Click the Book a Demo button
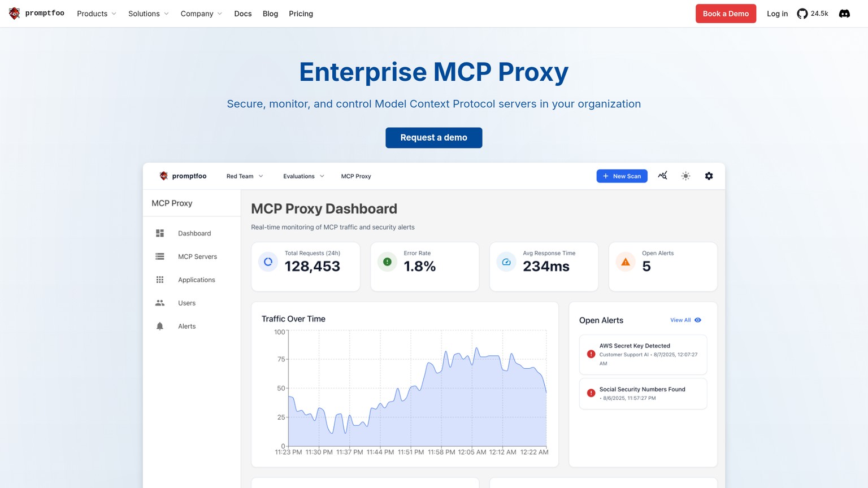This screenshot has height=488, width=868. [x=726, y=14]
